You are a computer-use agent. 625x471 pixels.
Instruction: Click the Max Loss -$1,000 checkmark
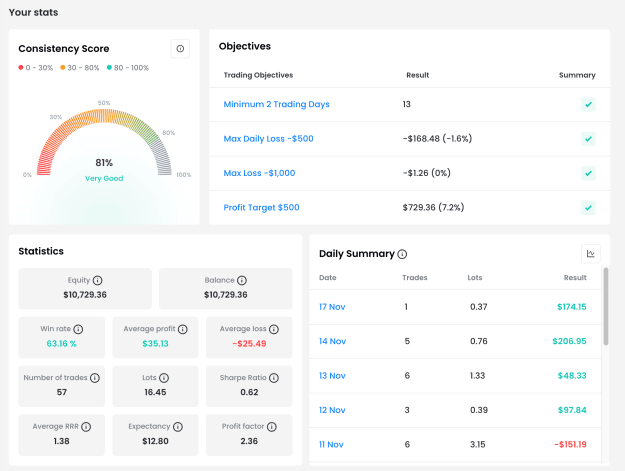588,173
